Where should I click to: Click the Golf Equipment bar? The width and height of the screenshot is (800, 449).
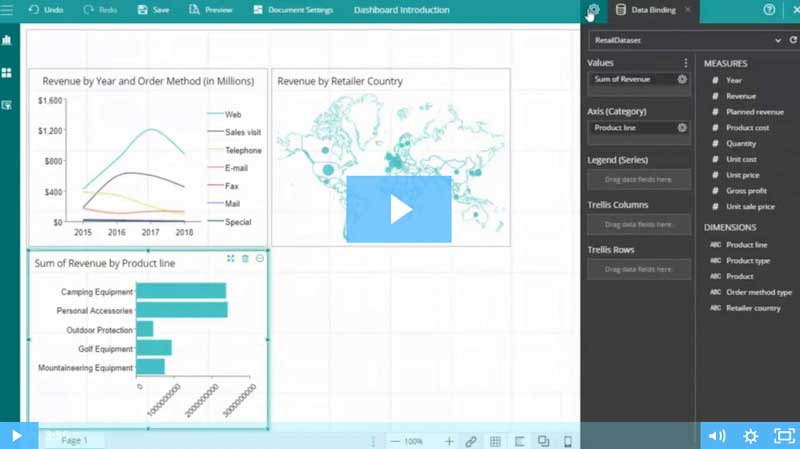click(154, 348)
